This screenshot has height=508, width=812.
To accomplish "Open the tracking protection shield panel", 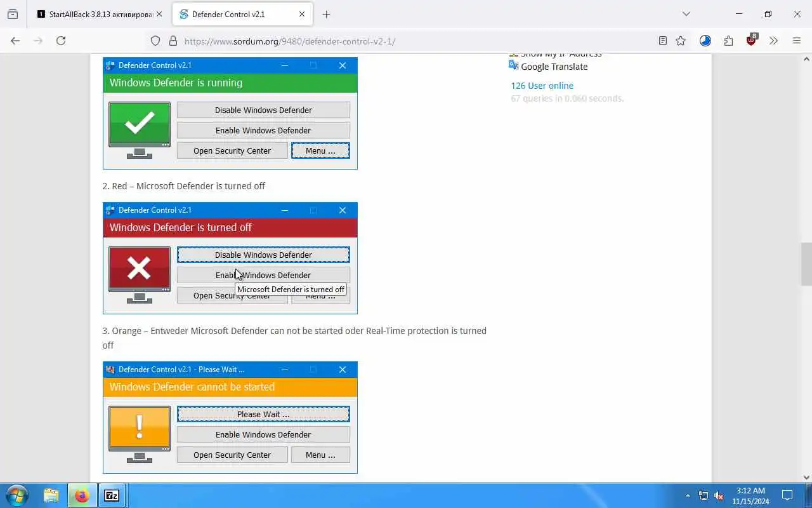I will (155, 41).
